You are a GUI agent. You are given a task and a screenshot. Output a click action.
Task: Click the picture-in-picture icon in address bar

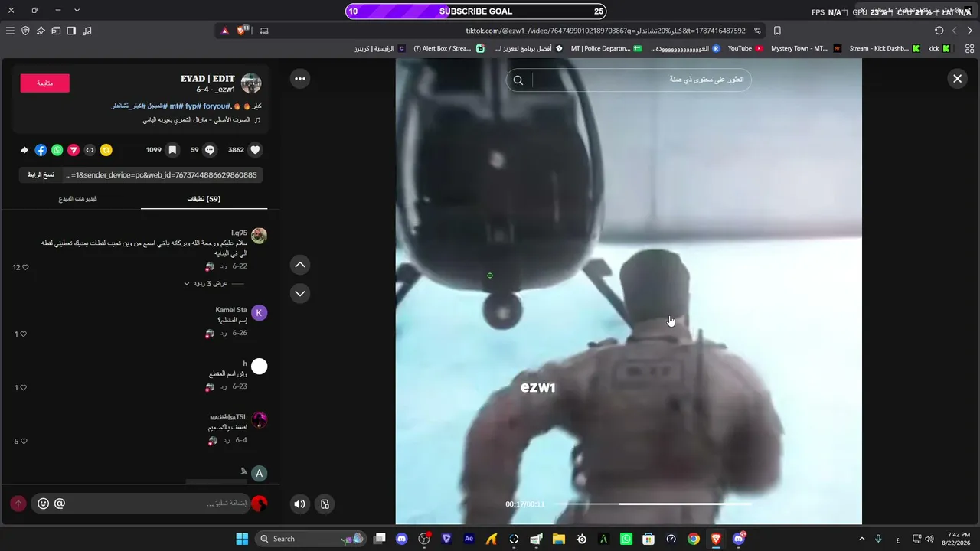(x=264, y=31)
